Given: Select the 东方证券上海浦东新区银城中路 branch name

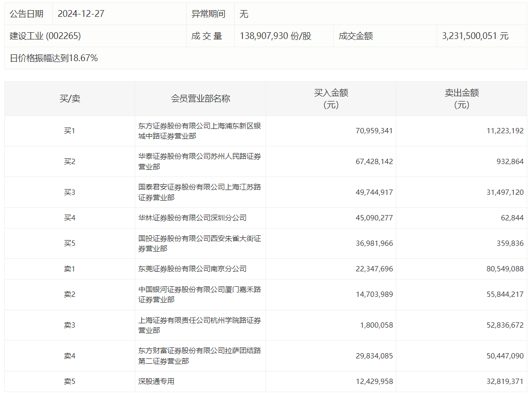Looking at the screenshot, I should pos(200,131).
